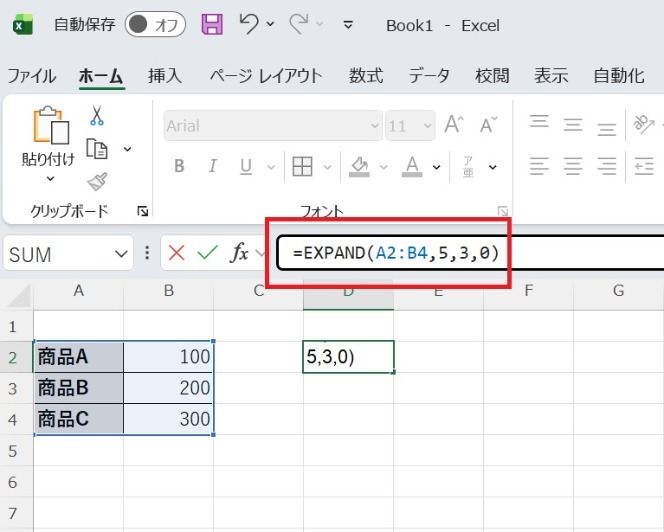664x532 pixels.
Task: Apply fill color with paint bucket
Action: (x=360, y=166)
